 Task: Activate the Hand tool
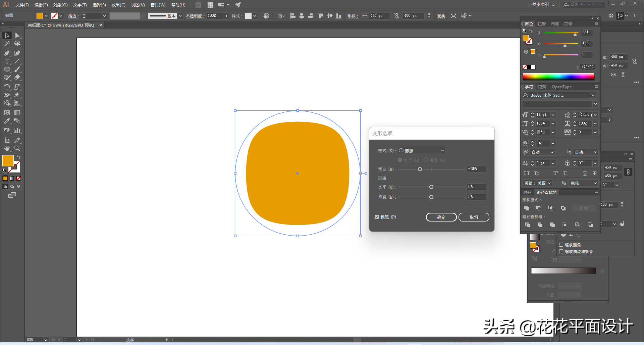point(7,148)
